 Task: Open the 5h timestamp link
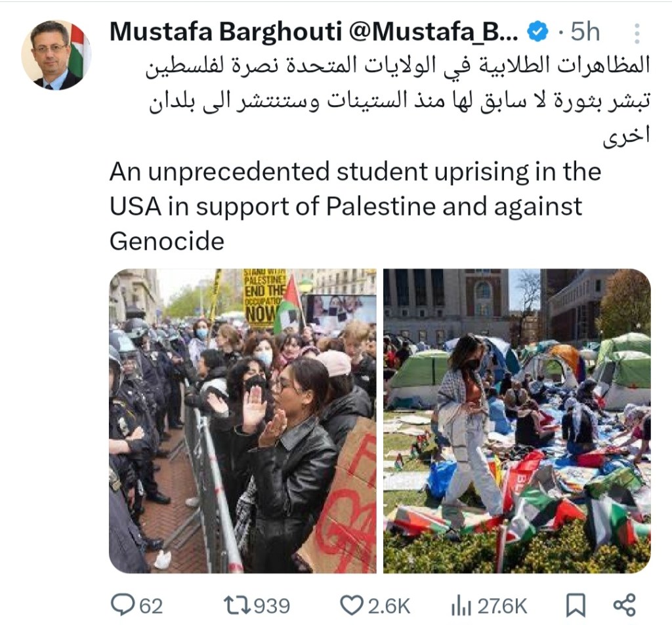tap(585, 32)
